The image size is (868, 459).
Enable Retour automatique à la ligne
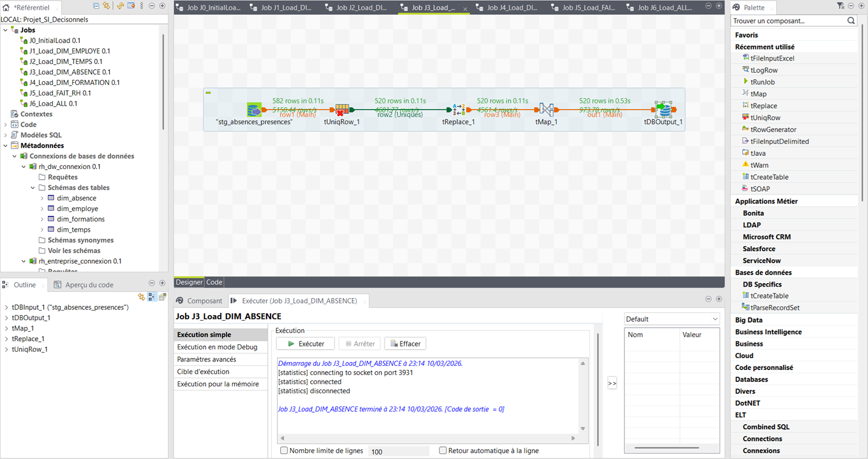(x=443, y=450)
